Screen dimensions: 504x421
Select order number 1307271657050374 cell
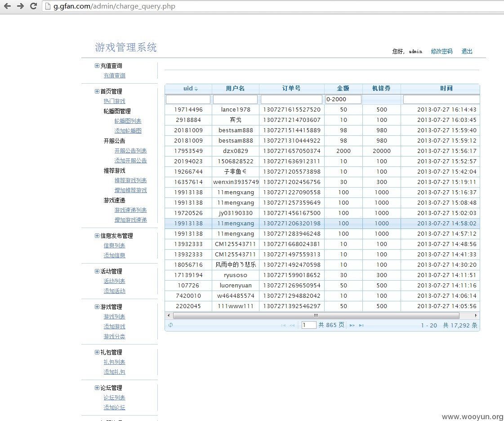click(291, 151)
